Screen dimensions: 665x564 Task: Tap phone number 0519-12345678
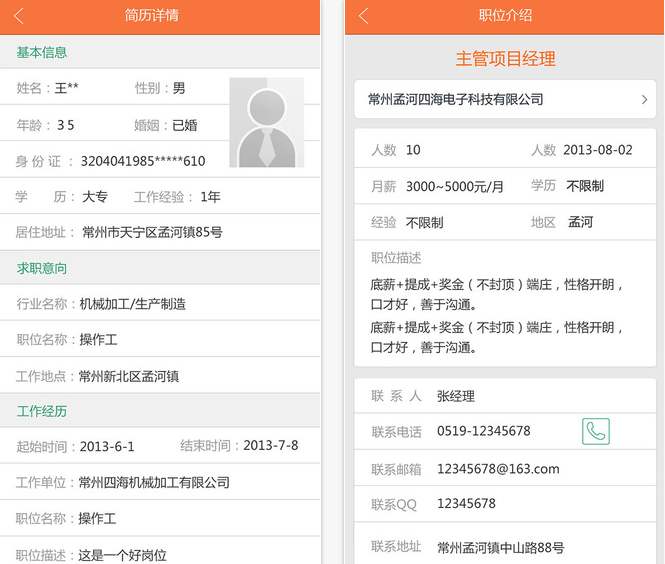click(x=484, y=431)
